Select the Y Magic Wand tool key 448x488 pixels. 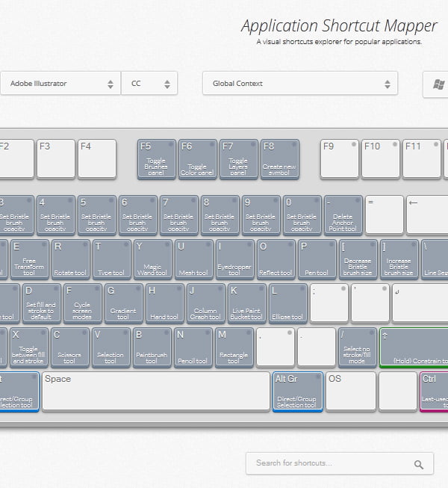pos(153,259)
